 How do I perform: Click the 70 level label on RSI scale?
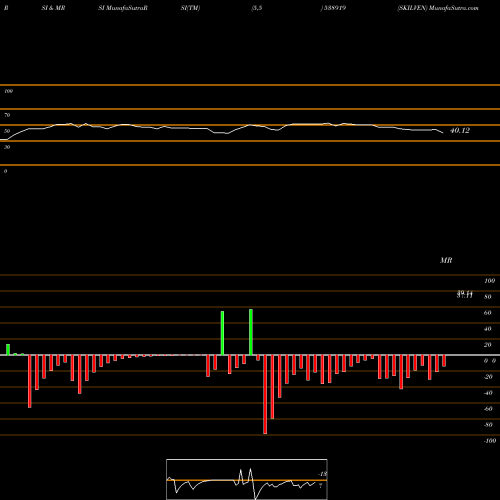(x=7, y=115)
